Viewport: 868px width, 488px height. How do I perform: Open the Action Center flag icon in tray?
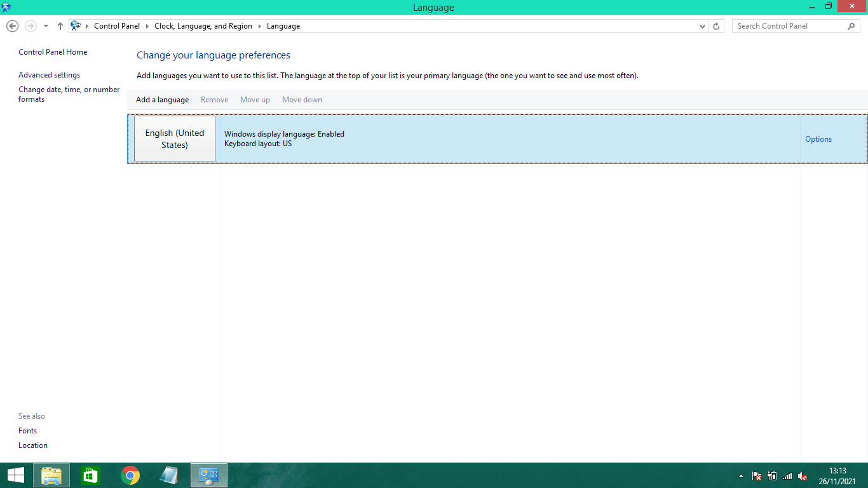point(757,476)
